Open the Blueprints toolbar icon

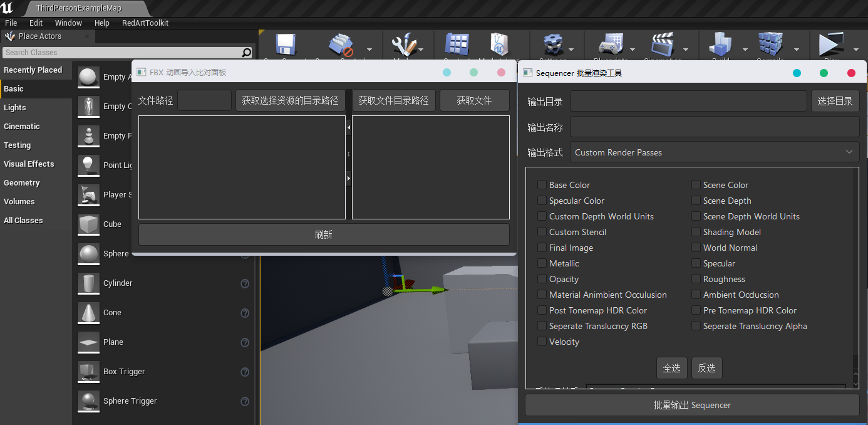611,44
